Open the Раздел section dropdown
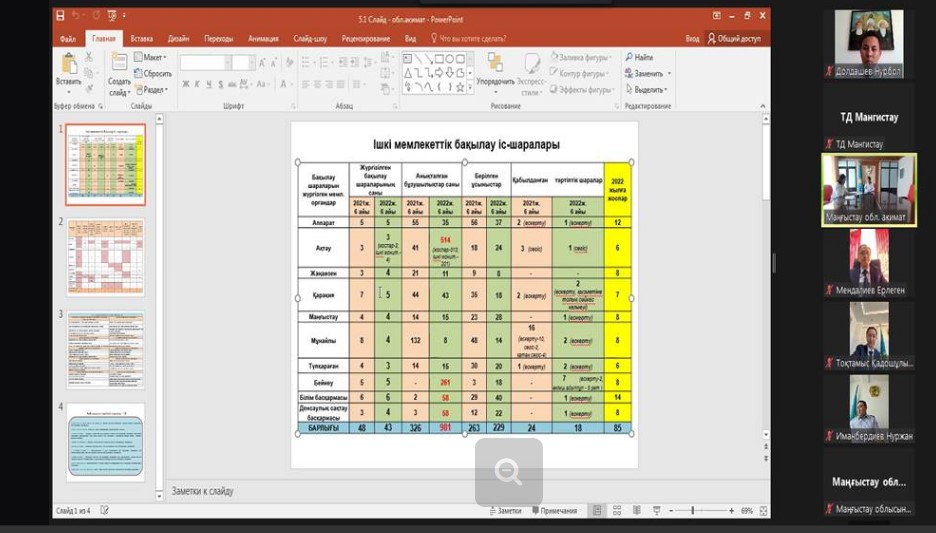 click(x=152, y=90)
